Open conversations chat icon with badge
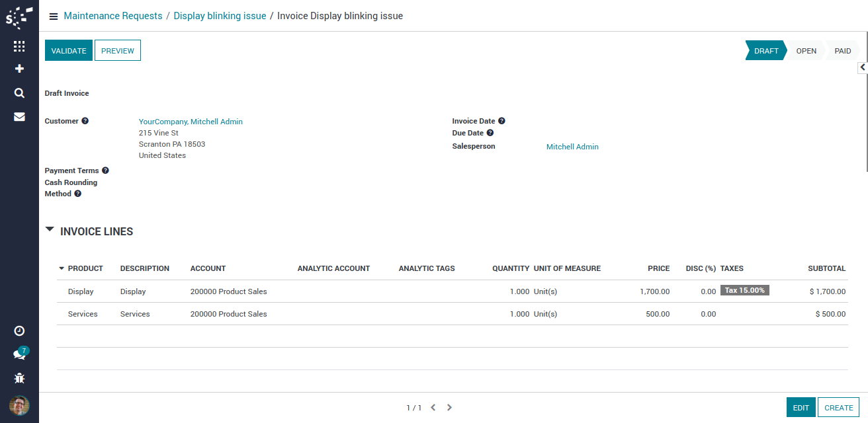 coord(19,354)
